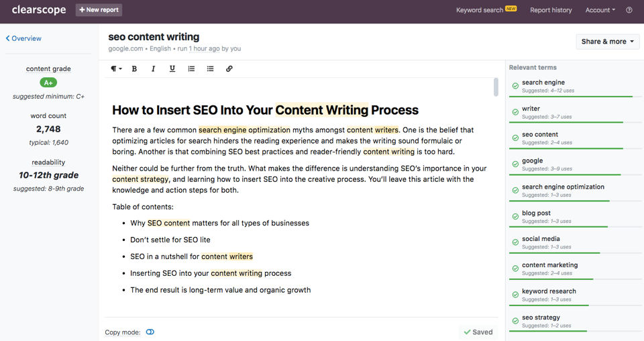
Task: Click check mark beside "search engine" term
Action: (x=515, y=86)
